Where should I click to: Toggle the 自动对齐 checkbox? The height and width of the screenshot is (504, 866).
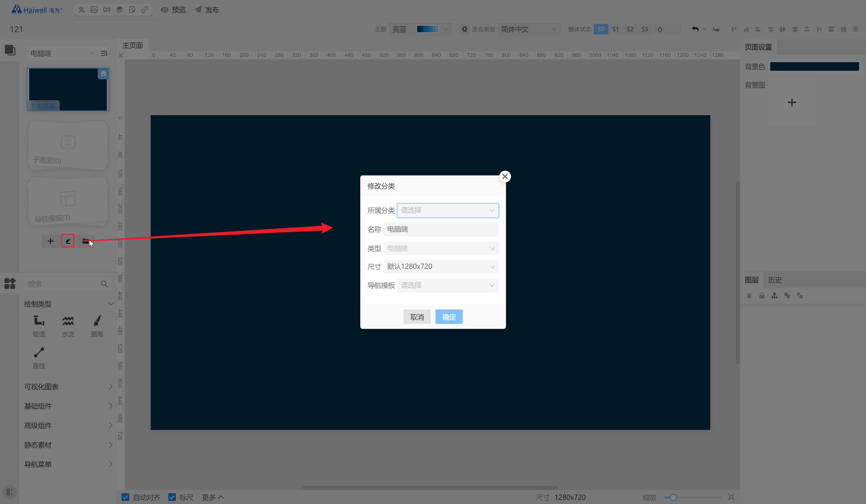pyautogui.click(x=125, y=497)
